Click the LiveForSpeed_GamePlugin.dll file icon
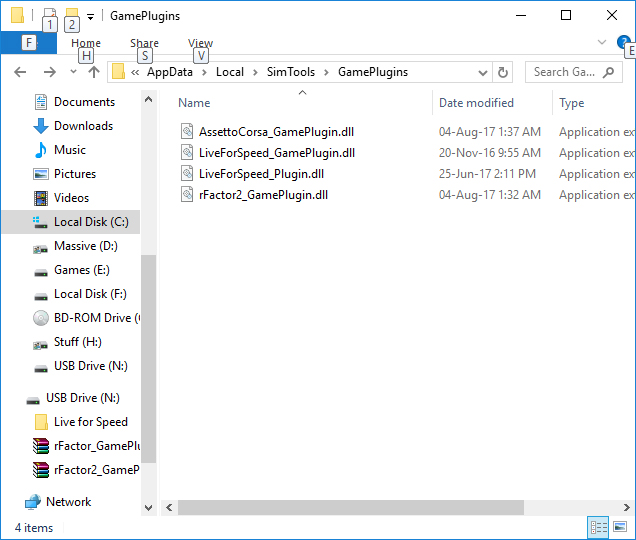 (187, 153)
